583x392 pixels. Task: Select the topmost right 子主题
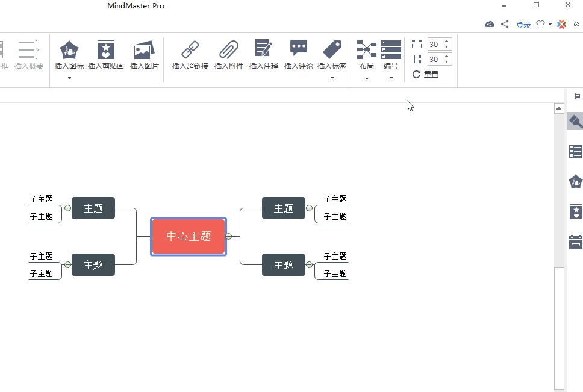coord(335,199)
